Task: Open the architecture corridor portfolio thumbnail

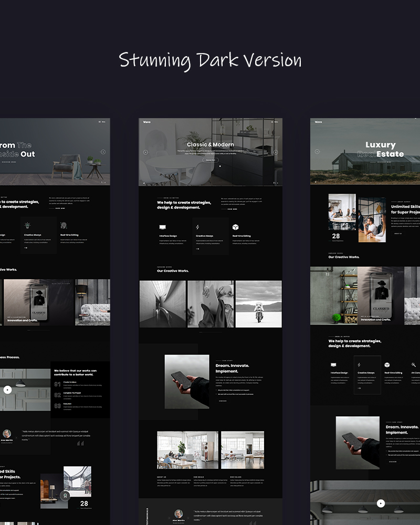Action: coord(162,304)
